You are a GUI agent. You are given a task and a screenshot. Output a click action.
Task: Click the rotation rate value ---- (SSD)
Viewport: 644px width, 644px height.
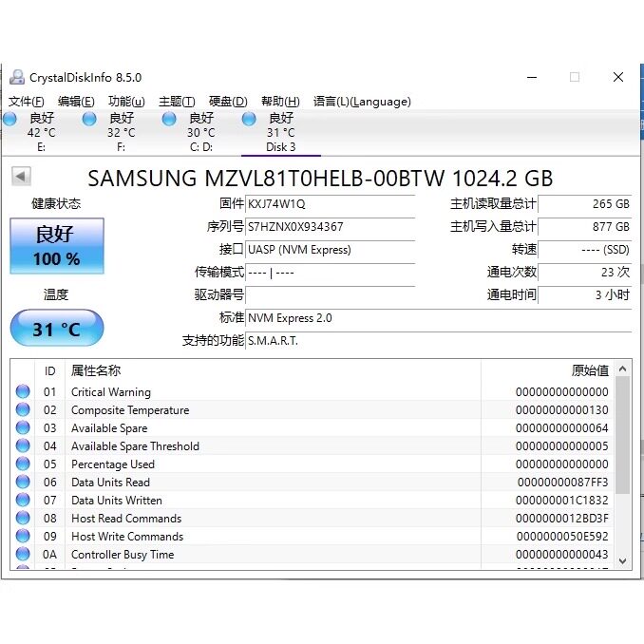pos(585,250)
